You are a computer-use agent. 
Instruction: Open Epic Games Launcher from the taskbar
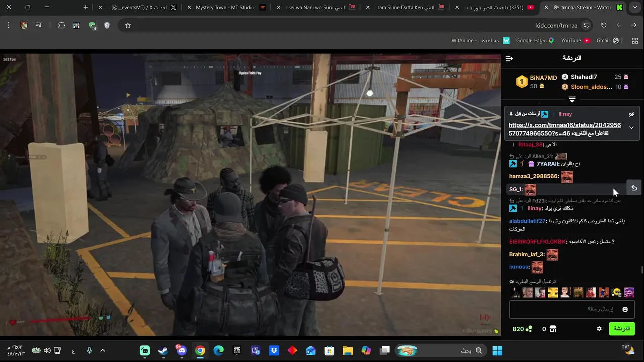click(237, 350)
